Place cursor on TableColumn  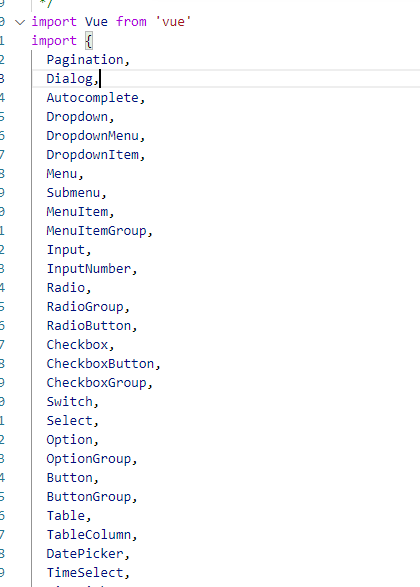89,535
